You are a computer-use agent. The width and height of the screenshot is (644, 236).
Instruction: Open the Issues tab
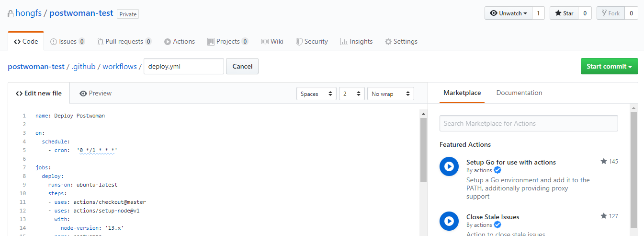68,41
